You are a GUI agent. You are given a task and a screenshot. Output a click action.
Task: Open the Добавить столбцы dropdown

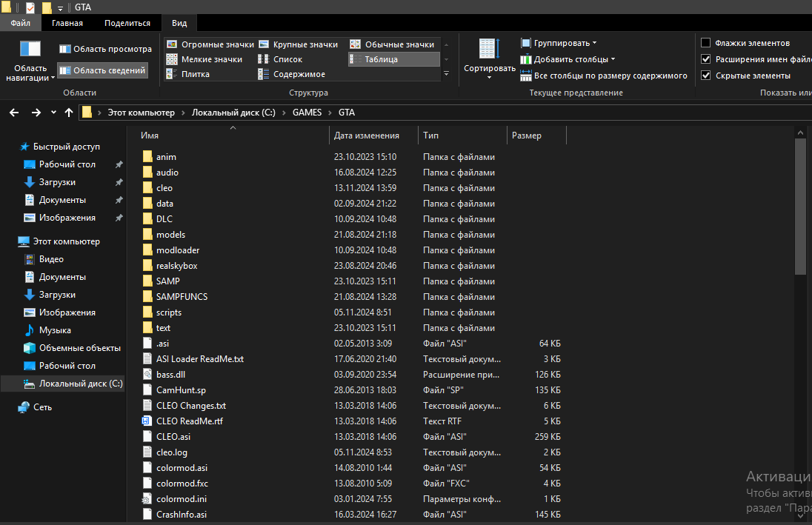click(568, 59)
